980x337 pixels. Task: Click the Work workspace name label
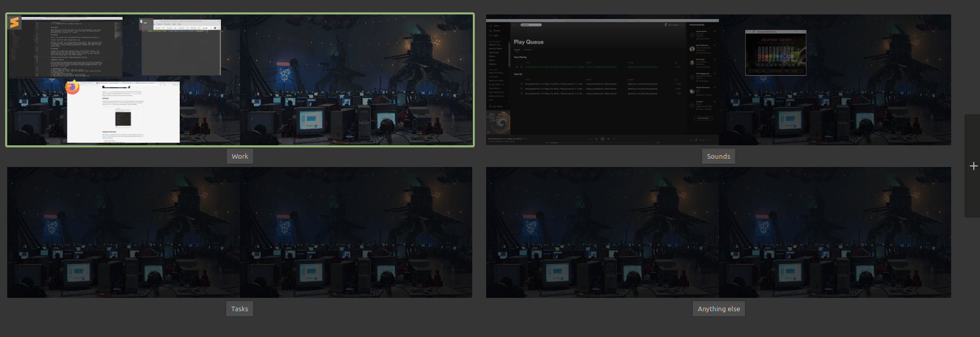[240, 156]
